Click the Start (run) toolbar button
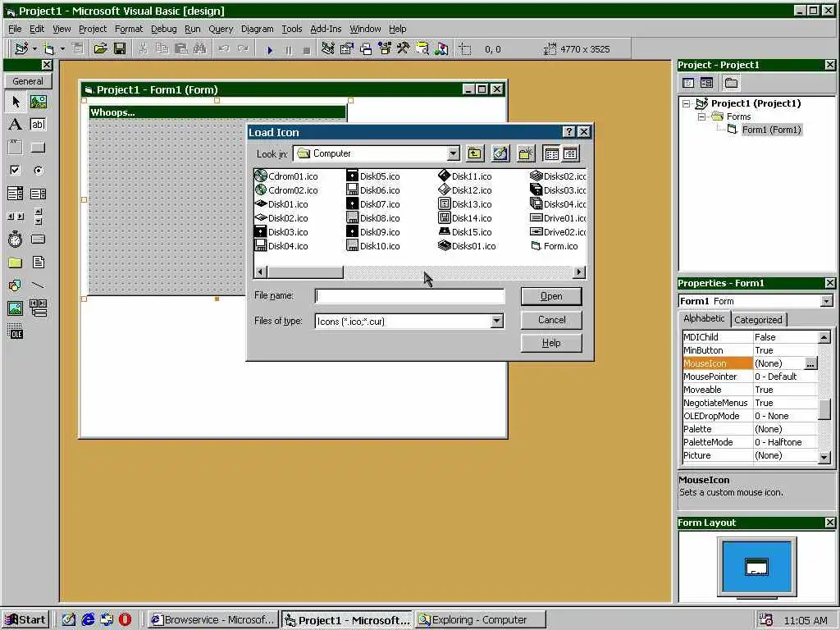The width and height of the screenshot is (840, 630). coord(270,50)
